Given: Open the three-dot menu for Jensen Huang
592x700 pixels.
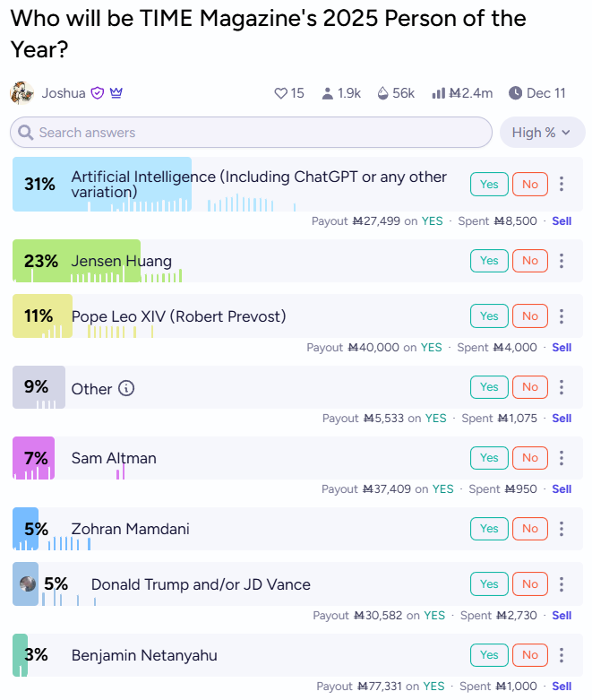Looking at the screenshot, I should [562, 261].
